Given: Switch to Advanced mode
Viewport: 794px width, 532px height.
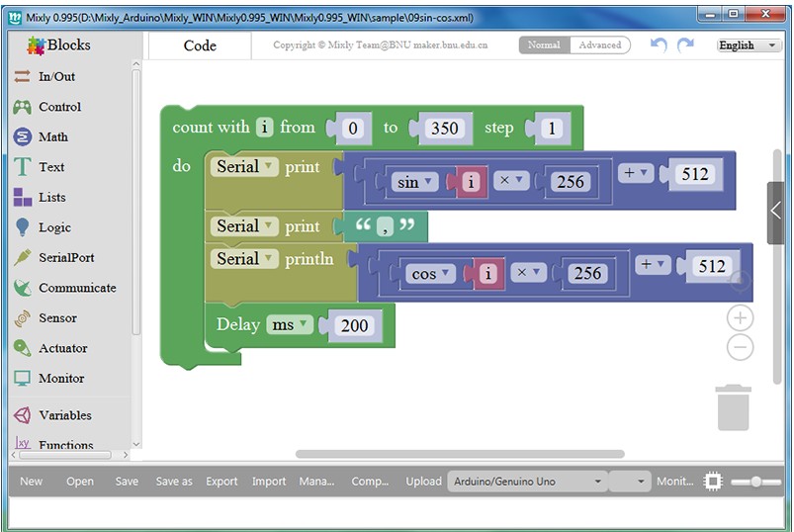Looking at the screenshot, I should tap(600, 45).
